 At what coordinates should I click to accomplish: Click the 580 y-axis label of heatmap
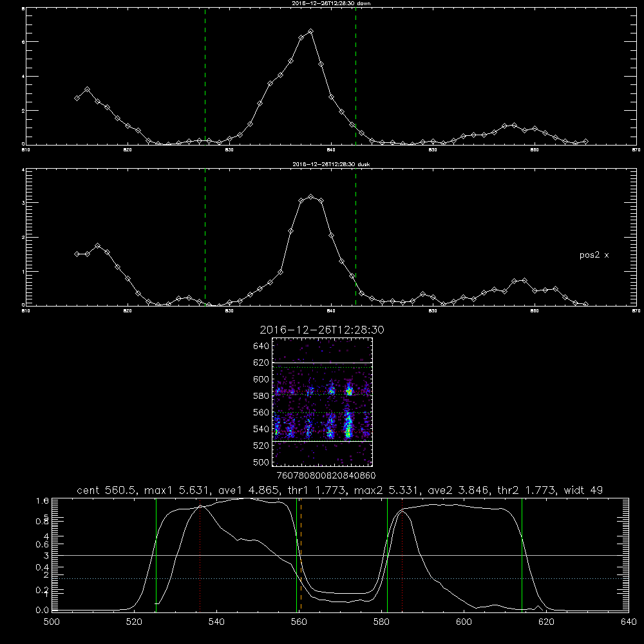(261, 396)
